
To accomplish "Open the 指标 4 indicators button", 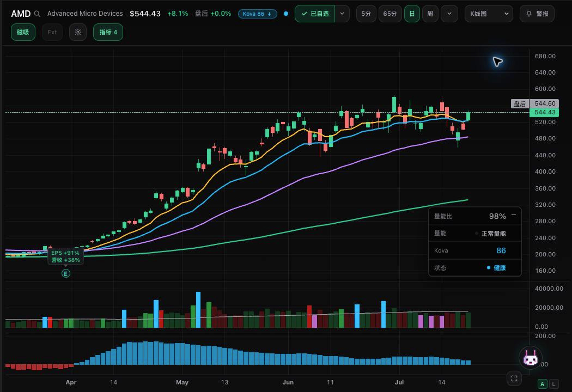I will (108, 32).
